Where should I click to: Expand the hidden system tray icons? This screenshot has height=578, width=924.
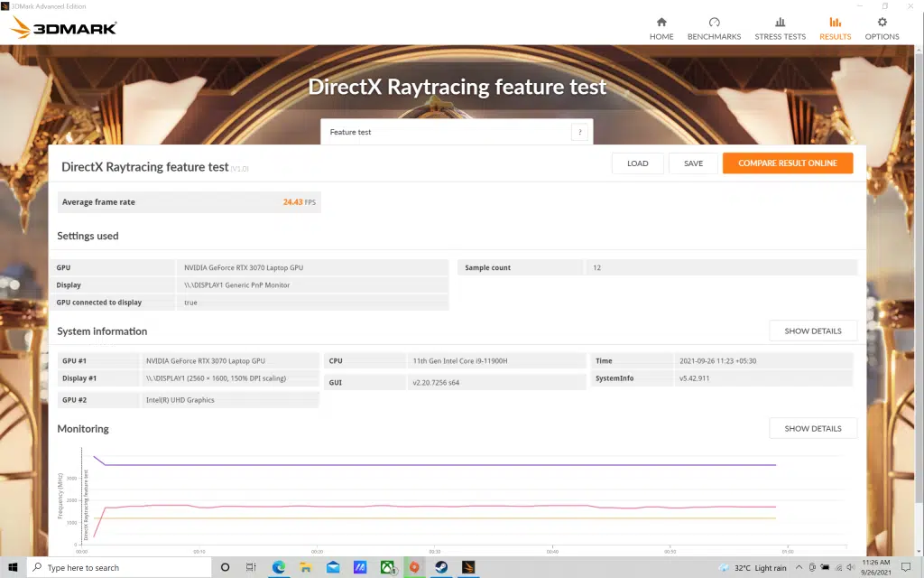(799, 567)
